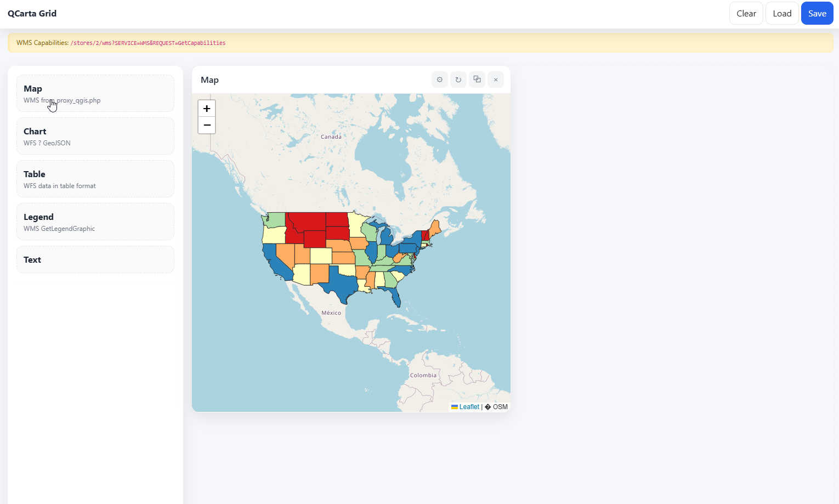
Task: Add a Table widget from sidebar
Action: tap(95, 179)
